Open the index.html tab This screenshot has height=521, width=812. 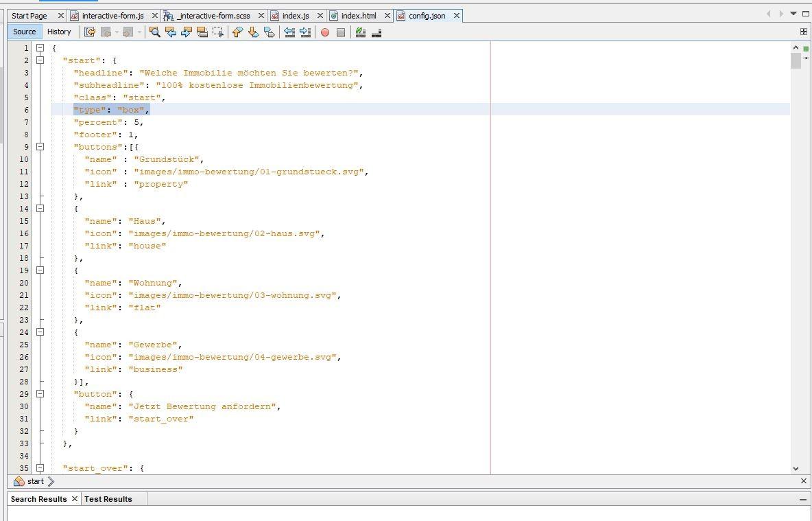coord(358,15)
